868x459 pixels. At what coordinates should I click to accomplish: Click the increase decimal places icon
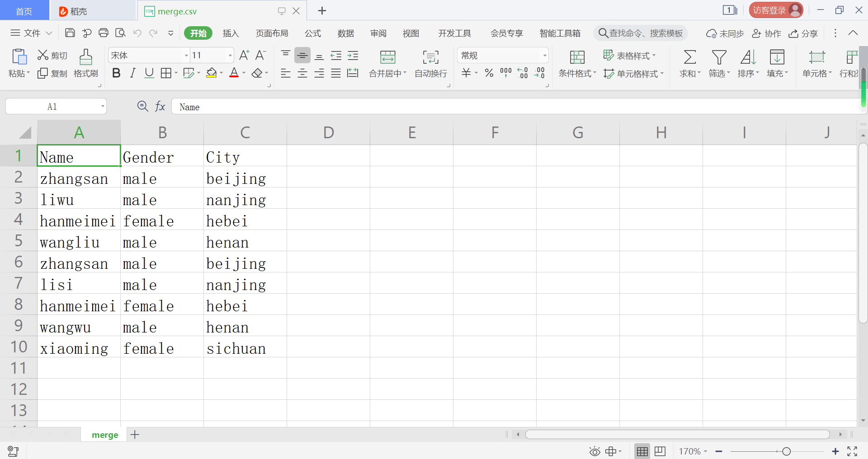pyautogui.click(x=523, y=73)
